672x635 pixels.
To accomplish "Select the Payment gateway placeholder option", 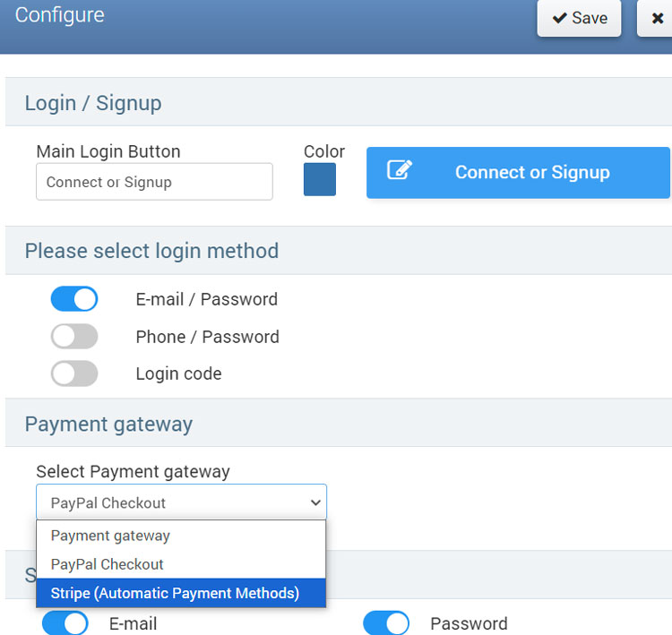I will (x=110, y=536).
